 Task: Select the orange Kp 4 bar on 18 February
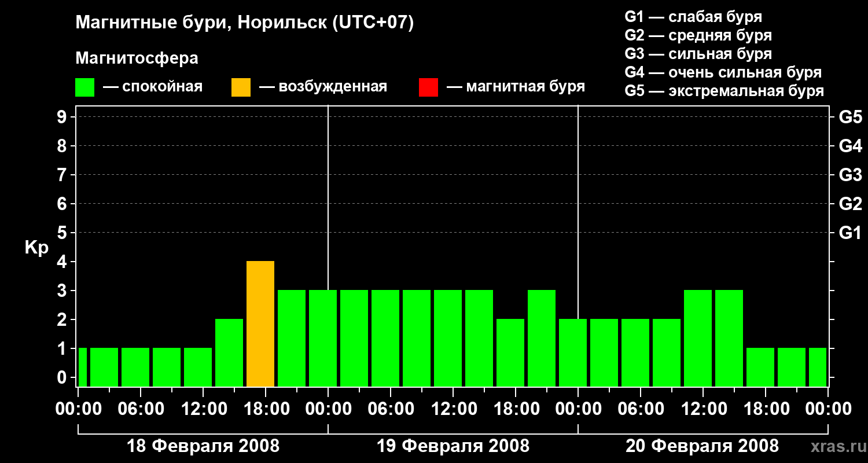[260, 324]
